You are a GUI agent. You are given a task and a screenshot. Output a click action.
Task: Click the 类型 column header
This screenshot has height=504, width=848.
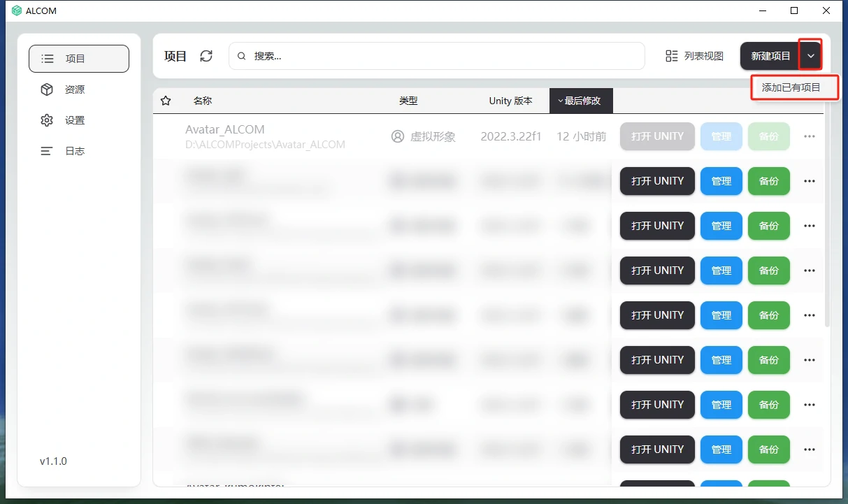[408, 101]
